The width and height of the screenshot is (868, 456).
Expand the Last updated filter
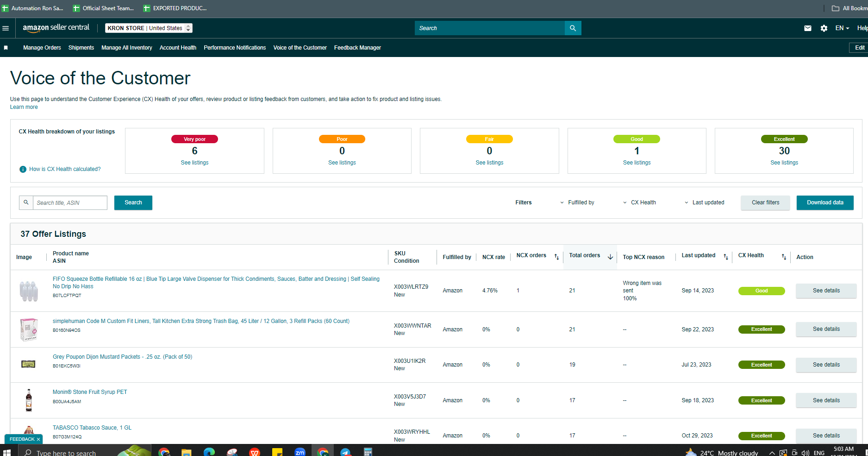[x=704, y=203]
